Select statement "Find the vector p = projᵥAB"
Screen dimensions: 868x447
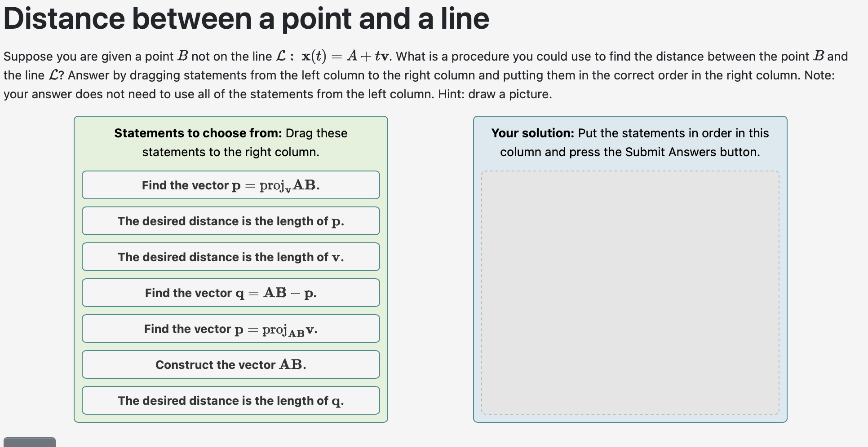tap(230, 185)
